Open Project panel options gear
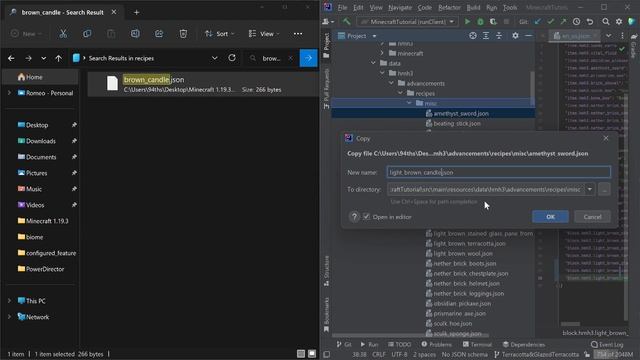640x360 pixels. [x=515, y=36]
